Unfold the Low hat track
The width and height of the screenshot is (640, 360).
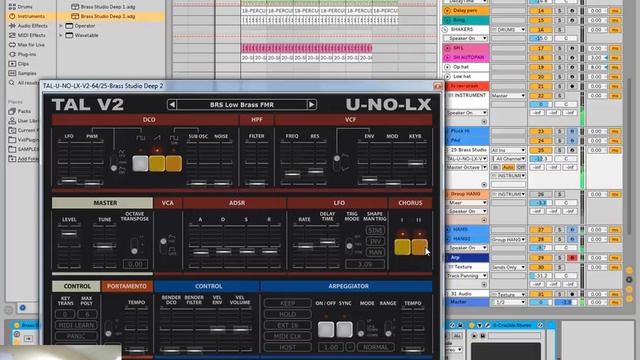pyautogui.click(x=447, y=76)
